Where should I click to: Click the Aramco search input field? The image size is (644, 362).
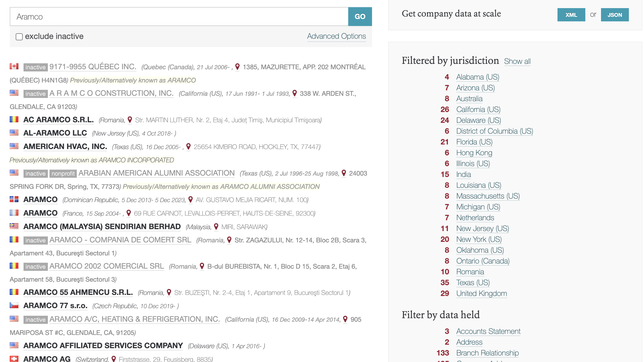coord(179,17)
